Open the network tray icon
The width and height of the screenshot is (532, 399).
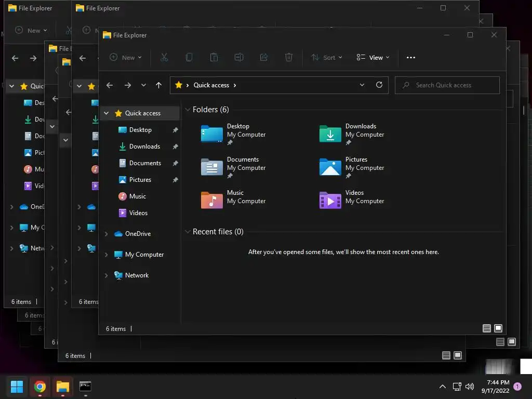point(457,387)
